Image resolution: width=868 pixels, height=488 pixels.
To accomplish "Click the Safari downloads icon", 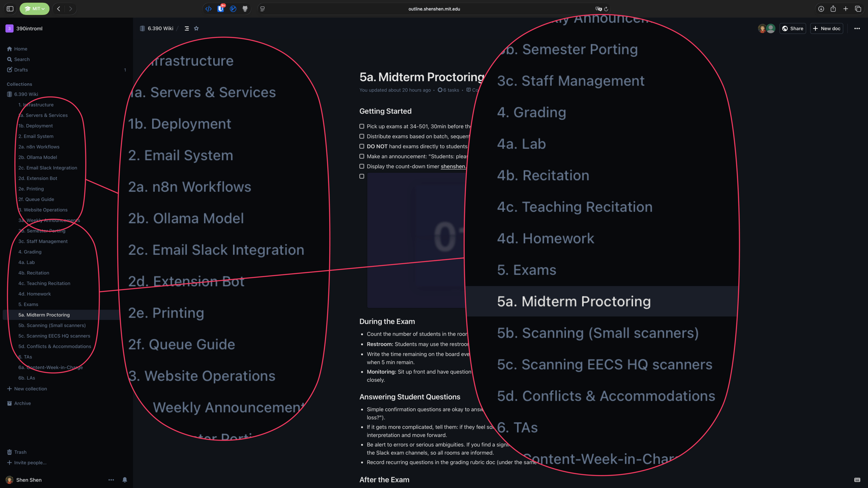I will click(x=821, y=9).
